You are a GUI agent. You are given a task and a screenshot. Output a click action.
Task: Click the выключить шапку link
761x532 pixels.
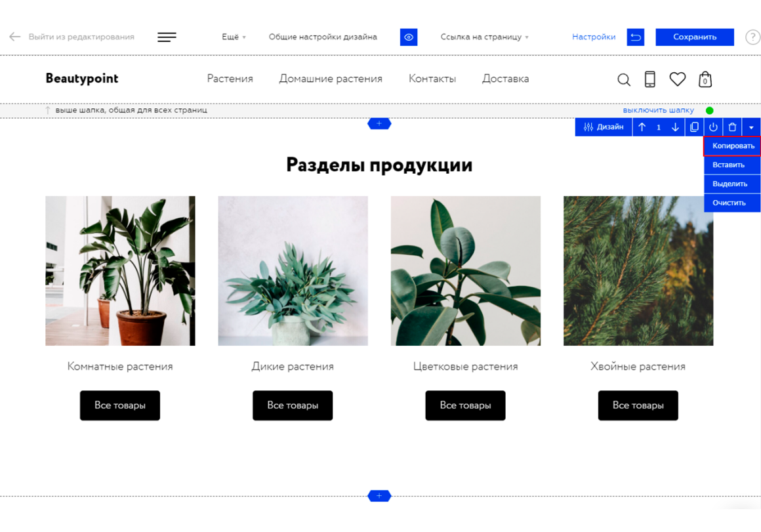[x=658, y=110]
